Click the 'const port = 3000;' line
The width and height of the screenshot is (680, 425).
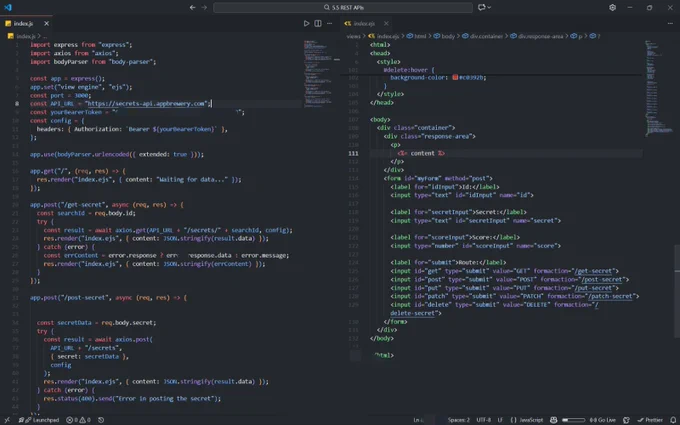pyautogui.click(x=60, y=95)
